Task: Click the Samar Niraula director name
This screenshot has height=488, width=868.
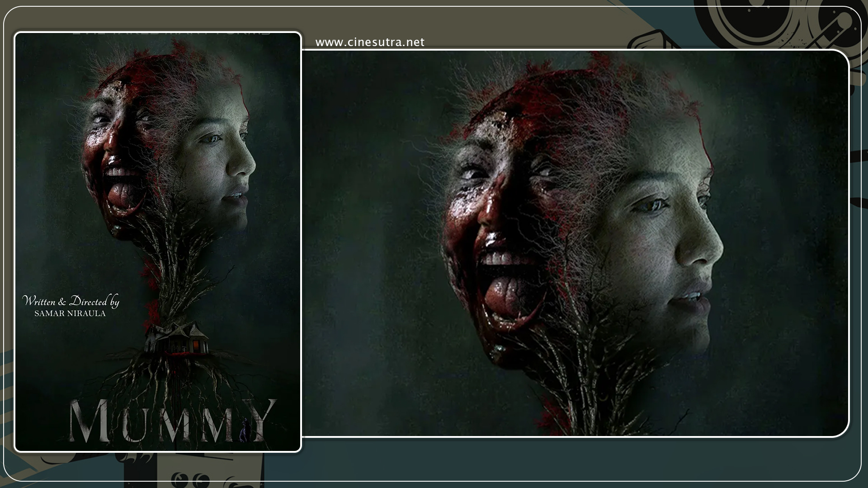Action: 70,314
